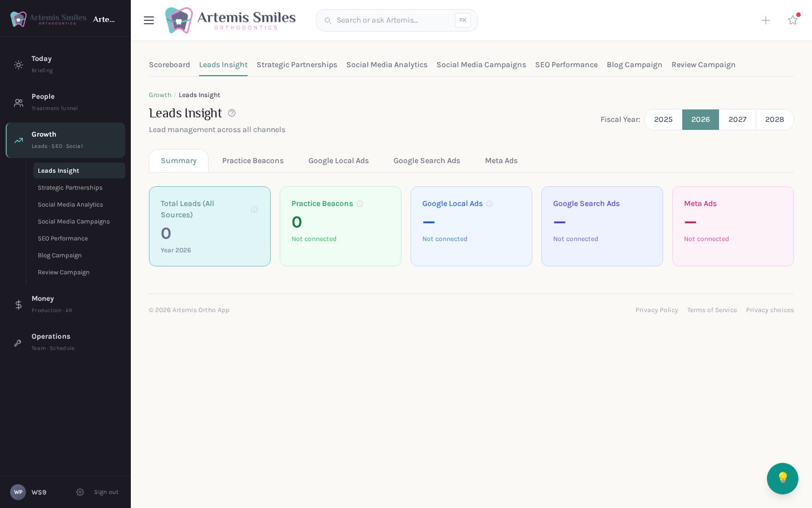
Task: Click the plus icon in the header
Action: click(x=766, y=20)
